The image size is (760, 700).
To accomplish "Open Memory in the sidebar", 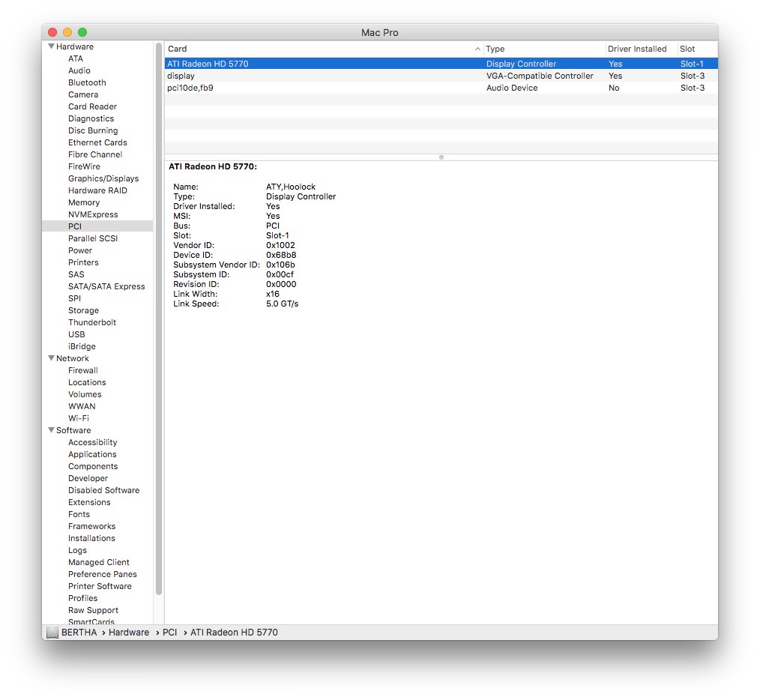I will 84,202.
